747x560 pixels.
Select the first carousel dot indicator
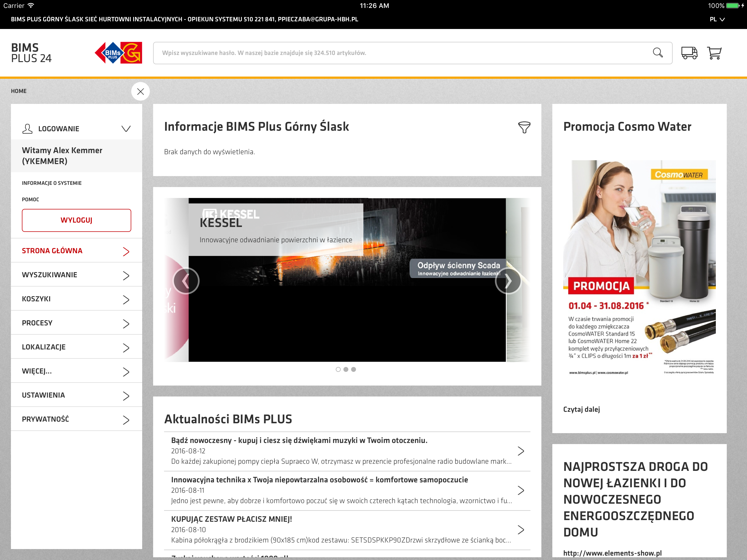coord(338,369)
